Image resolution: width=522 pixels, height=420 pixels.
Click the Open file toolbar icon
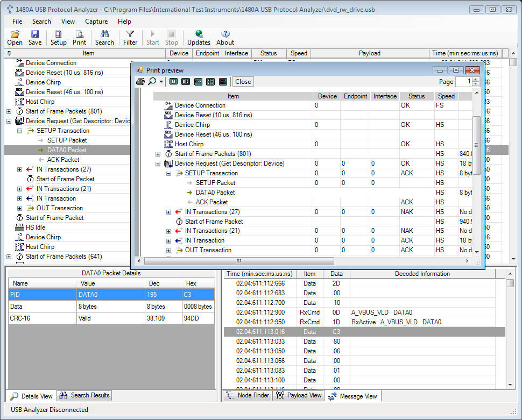pyautogui.click(x=15, y=38)
